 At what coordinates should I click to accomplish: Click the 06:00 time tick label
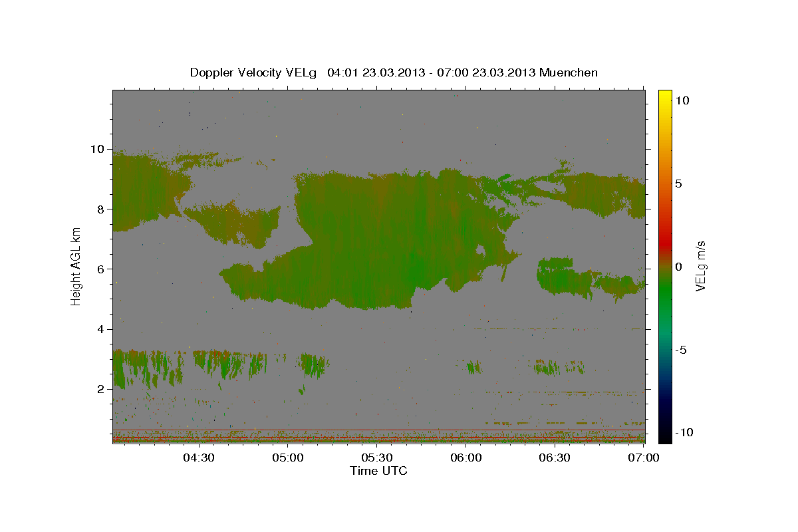[465, 458]
